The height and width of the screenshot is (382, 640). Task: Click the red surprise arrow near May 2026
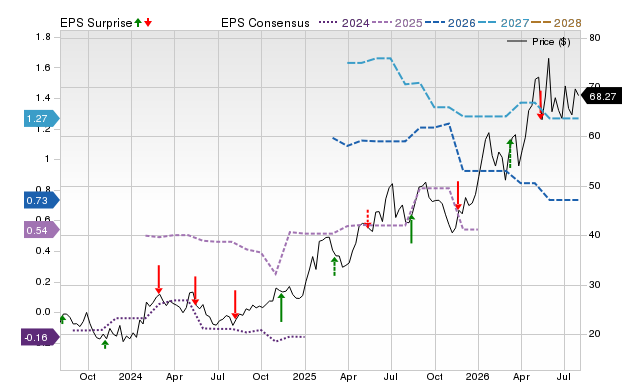point(540,105)
